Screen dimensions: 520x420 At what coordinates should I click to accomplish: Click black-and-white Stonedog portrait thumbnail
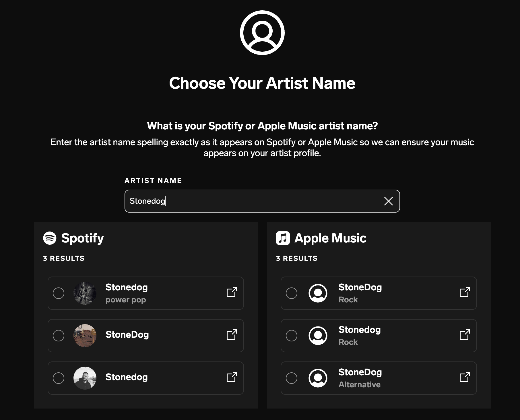point(85,378)
